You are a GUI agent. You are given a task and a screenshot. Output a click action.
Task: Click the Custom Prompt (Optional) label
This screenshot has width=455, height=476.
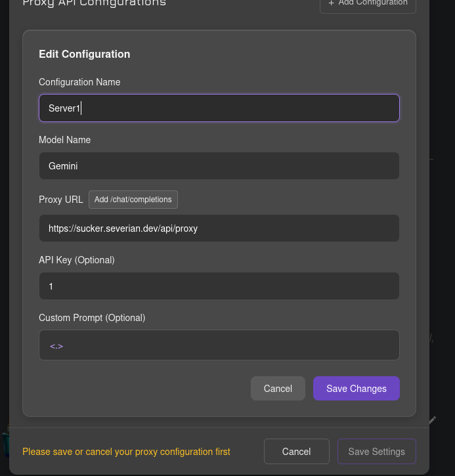pos(92,318)
